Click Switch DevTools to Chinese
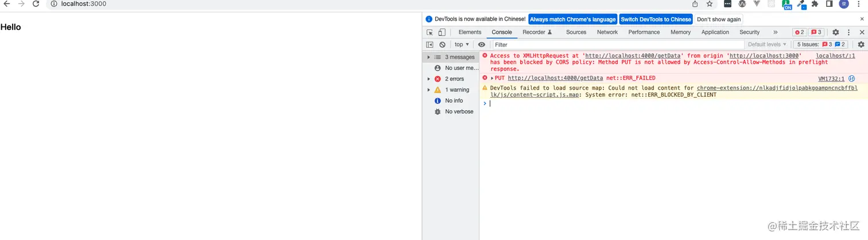The image size is (868, 240). coord(656,19)
